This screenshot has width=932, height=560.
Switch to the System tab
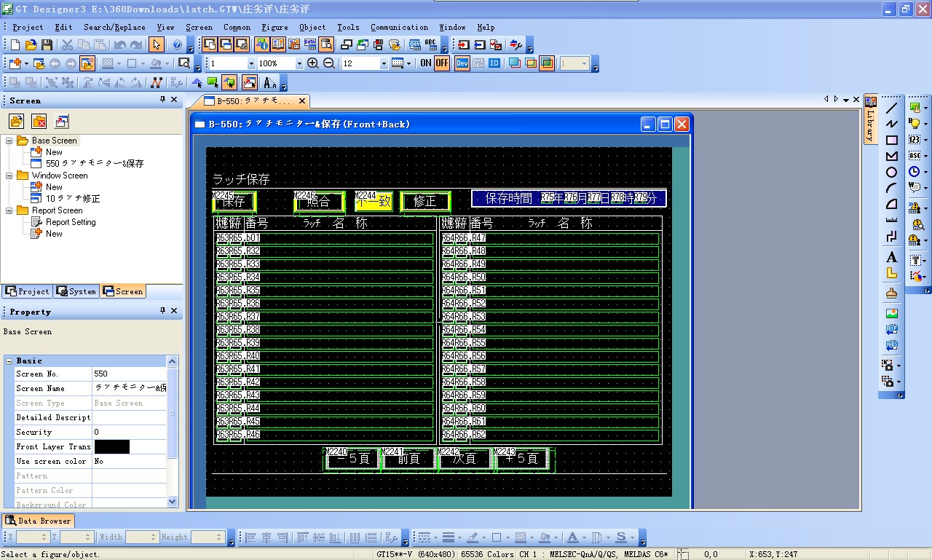(76, 291)
